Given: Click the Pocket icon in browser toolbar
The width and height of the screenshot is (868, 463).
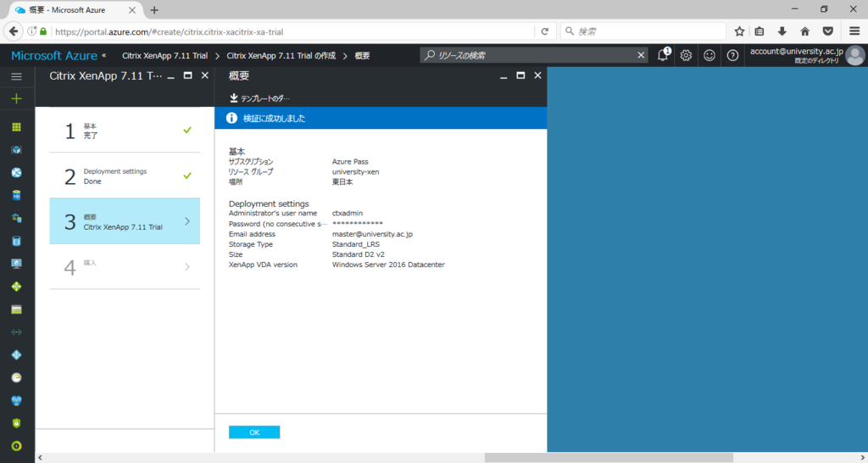Looking at the screenshot, I should pyautogui.click(x=828, y=31).
